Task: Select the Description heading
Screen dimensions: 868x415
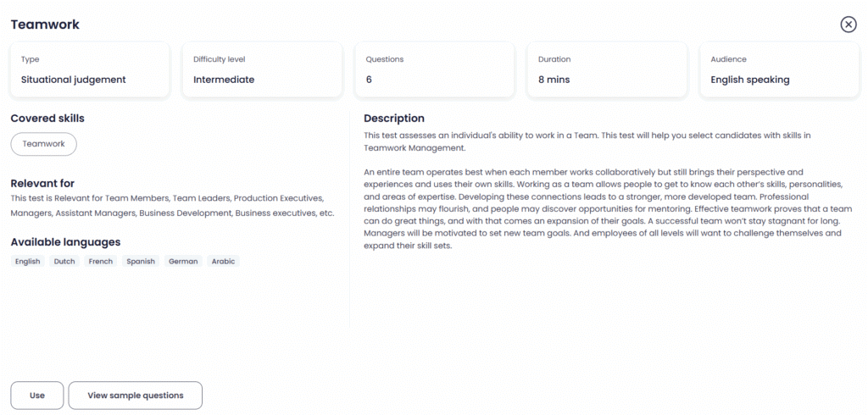Action: point(394,119)
